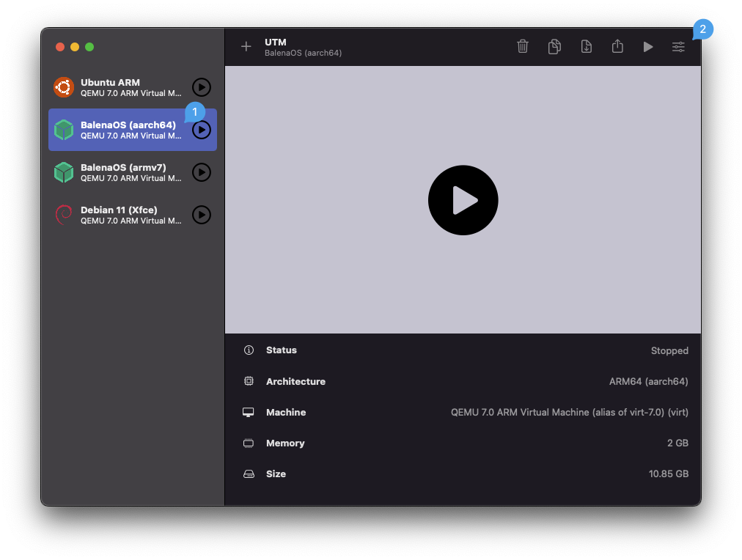
Task: Click the Memory label
Action: (285, 443)
